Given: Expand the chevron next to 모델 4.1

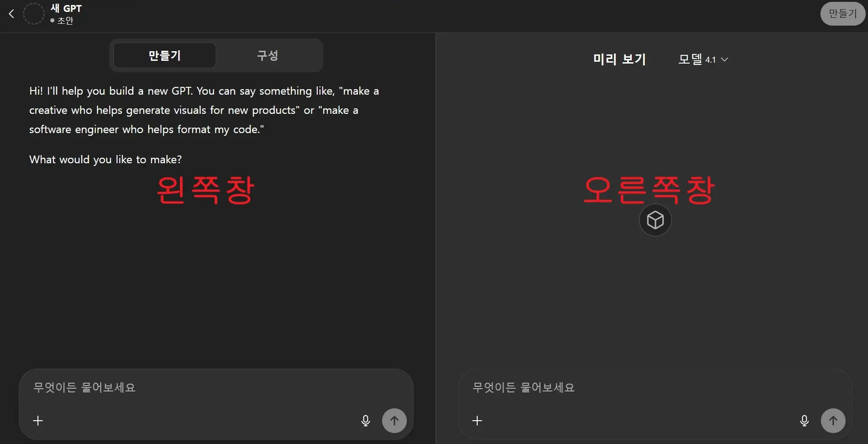Looking at the screenshot, I should (724, 60).
